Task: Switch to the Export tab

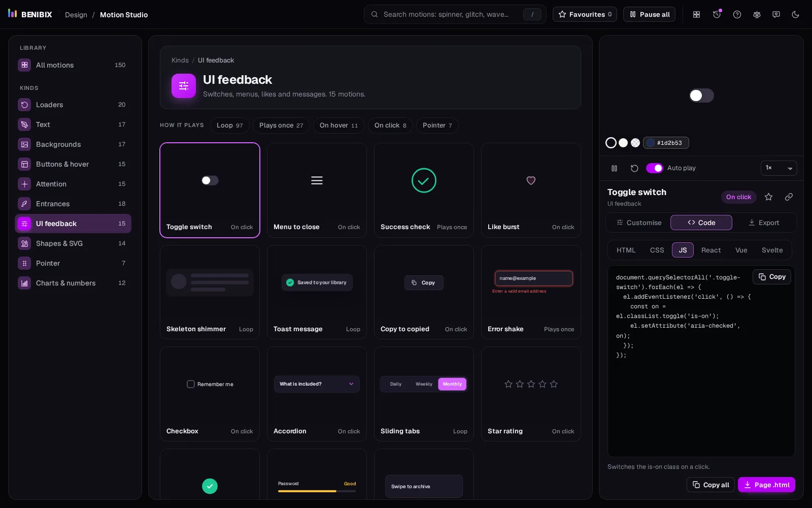Action: pos(764,223)
